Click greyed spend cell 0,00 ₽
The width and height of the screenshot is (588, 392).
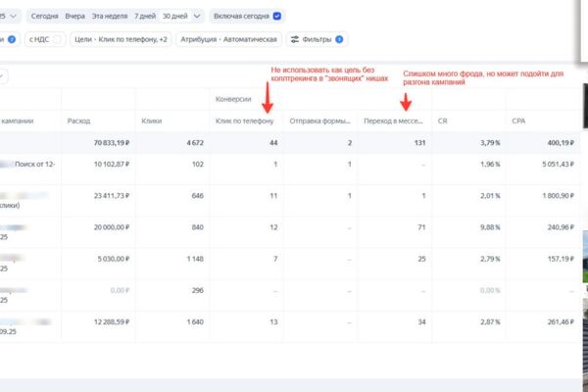click(120, 290)
